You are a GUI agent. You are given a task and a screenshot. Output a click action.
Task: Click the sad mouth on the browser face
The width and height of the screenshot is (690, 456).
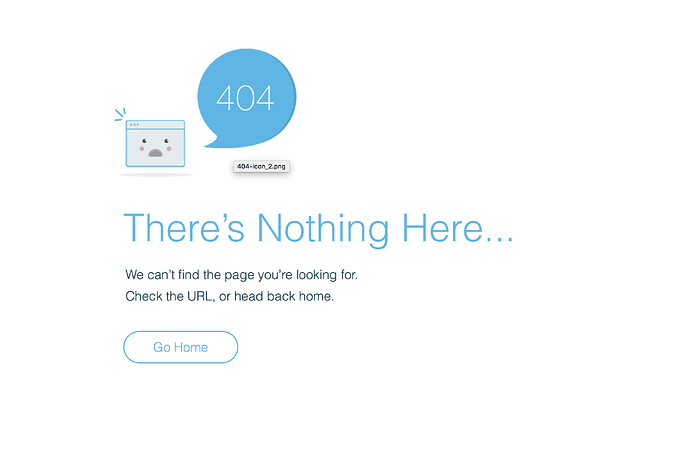[x=155, y=153]
